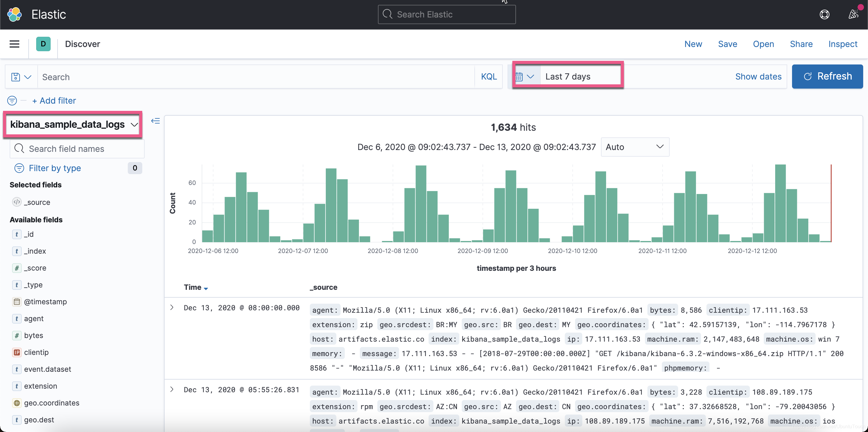This screenshot has height=432, width=868.
Task: Click the filter options icon beside Add filter
Action: pyautogui.click(x=12, y=101)
